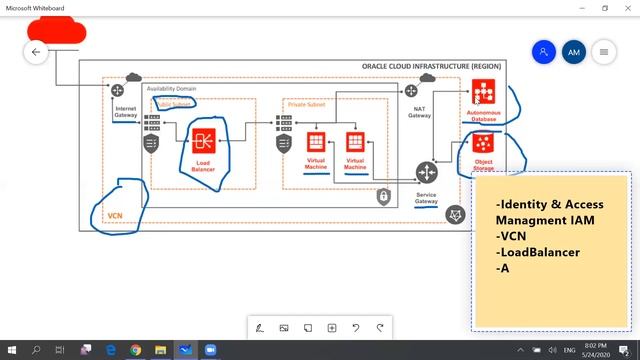640x360 pixels.
Task: Open Task View on taskbar
Action: click(60, 350)
